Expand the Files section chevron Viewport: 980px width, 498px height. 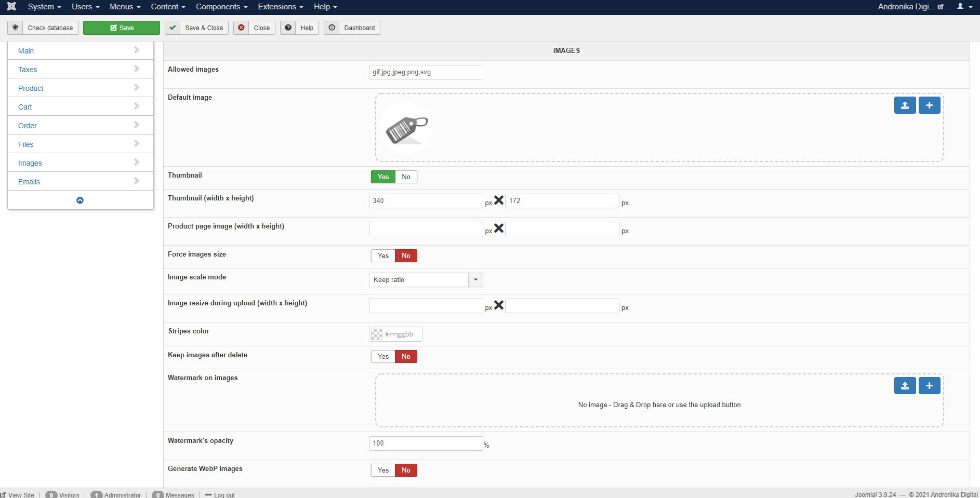[137, 143]
